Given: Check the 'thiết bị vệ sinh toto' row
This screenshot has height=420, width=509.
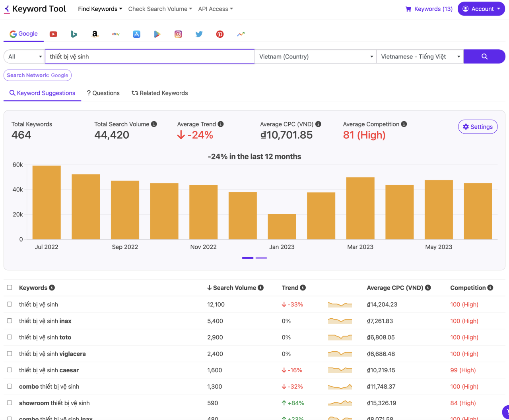Looking at the screenshot, I should coord(10,337).
